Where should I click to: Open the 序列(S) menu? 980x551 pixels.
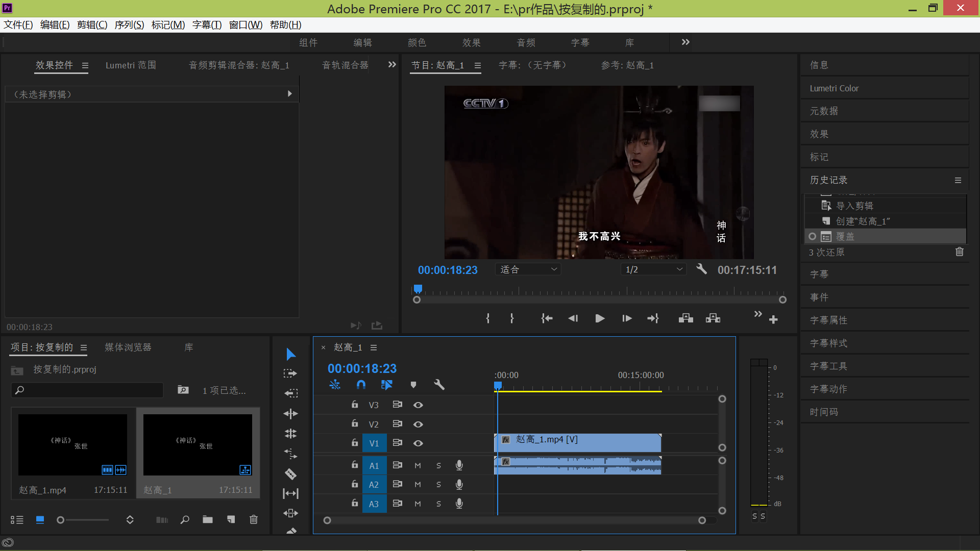coord(129,25)
